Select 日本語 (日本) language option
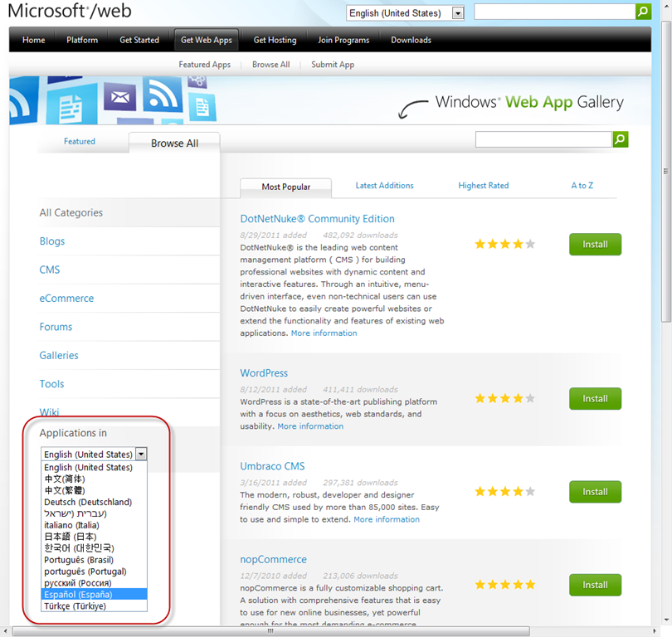Screen dimensions: 672x637 click(95, 537)
